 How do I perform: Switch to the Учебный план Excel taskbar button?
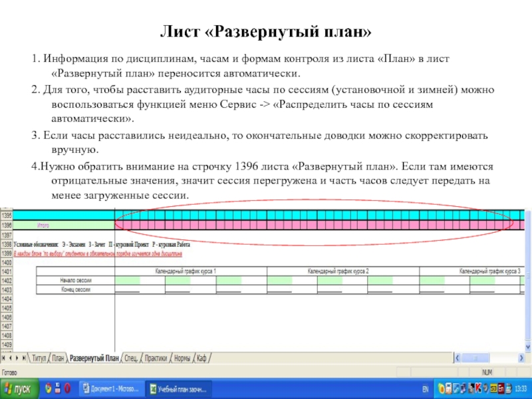[x=179, y=389]
